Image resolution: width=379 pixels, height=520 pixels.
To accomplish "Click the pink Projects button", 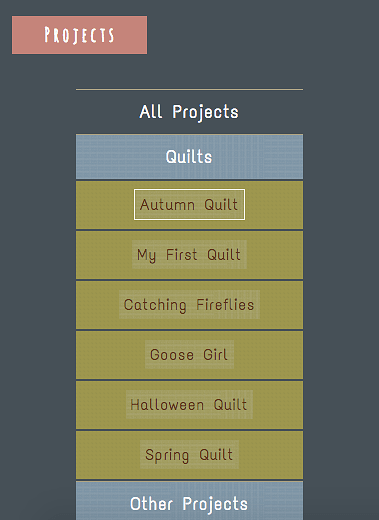I will click(79, 35).
